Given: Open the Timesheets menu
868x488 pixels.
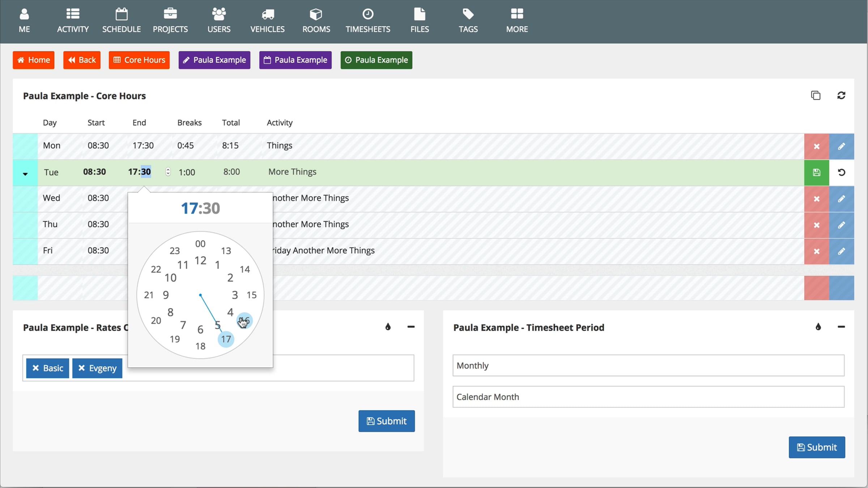Looking at the screenshot, I should (368, 21).
